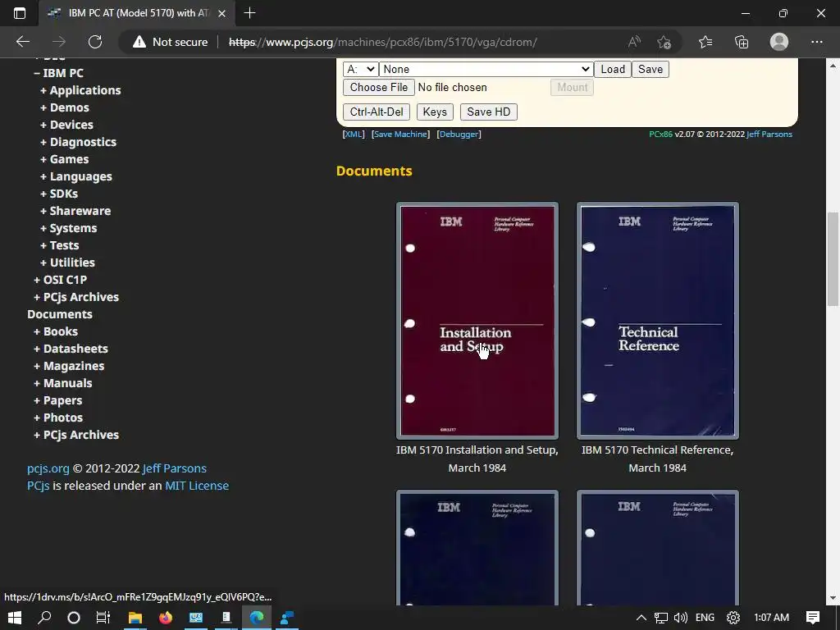Click the Keys button

[x=435, y=112]
